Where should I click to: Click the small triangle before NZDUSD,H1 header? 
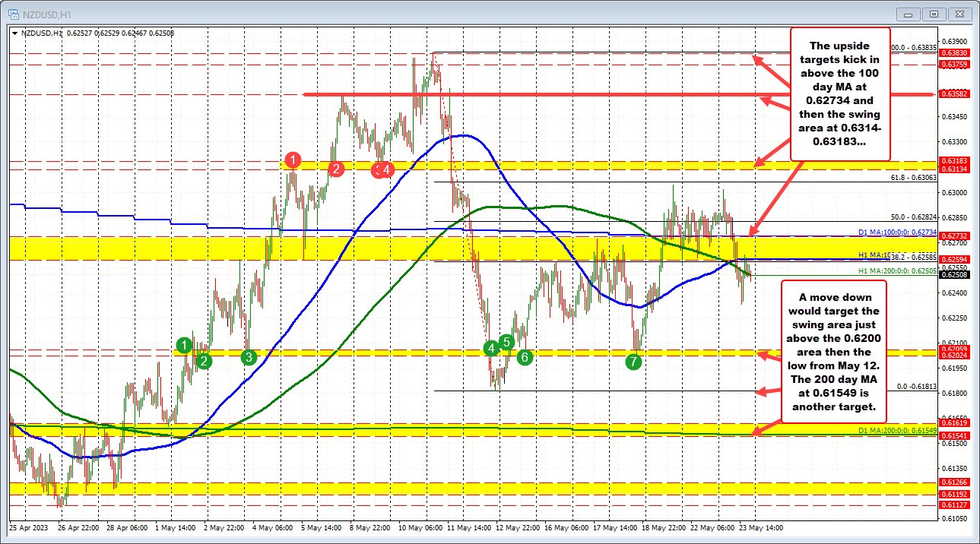pos(14,33)
